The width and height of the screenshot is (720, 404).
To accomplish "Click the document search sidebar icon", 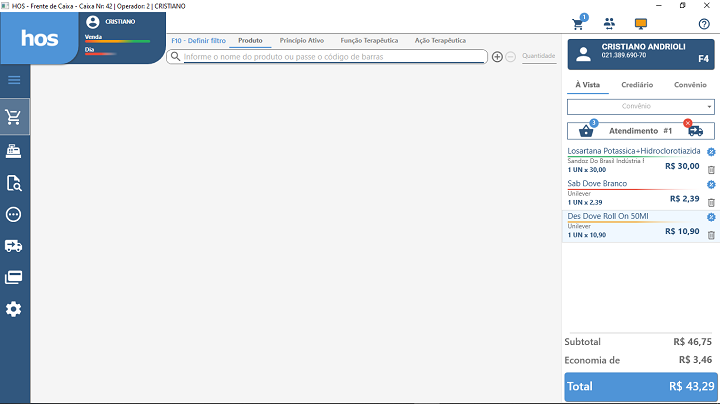I will tap(14, 182).
